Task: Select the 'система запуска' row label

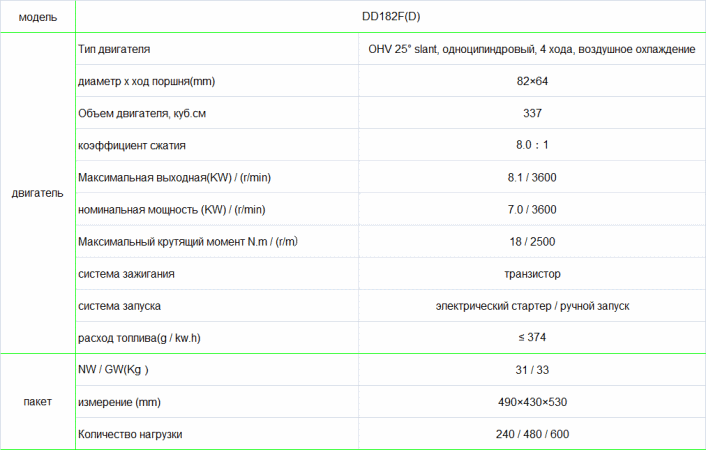Action: click(x=120, y=305)
